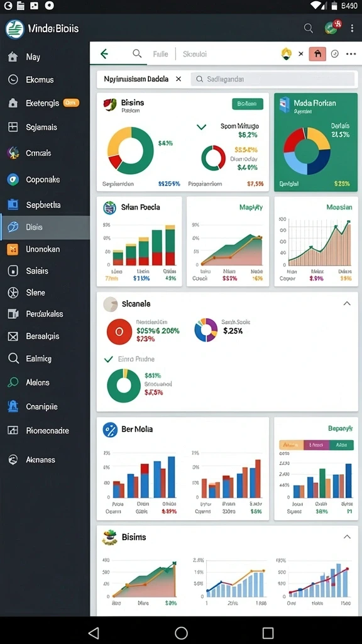The height and width of the screenshot is (644, 362).
Task: Click the purple legend segment in Bepanyir
Action: click(x=317, y=445)
